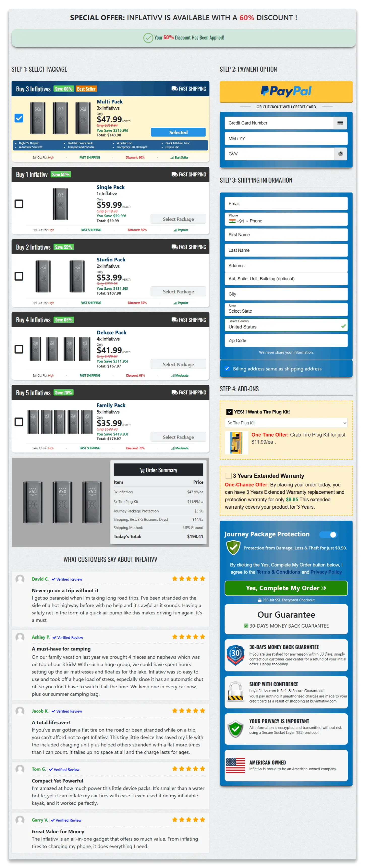Select Package for Studio Pack

[x=178, y=292]
